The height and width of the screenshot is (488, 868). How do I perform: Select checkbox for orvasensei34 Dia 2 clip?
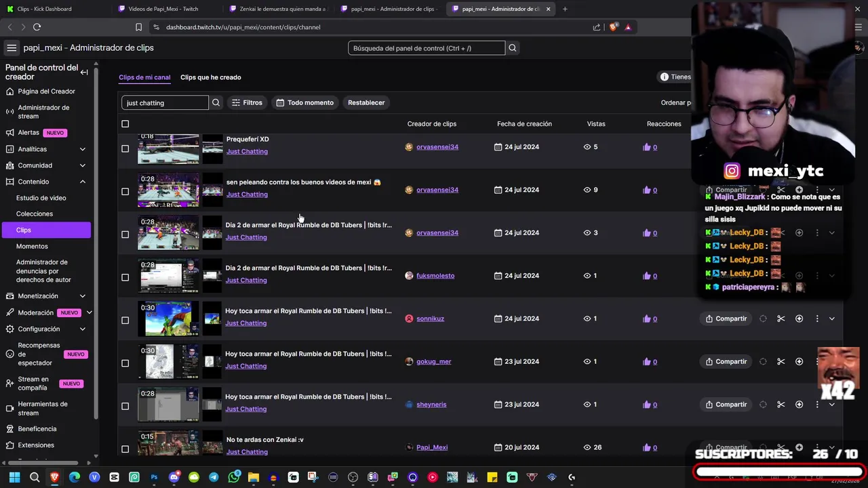pyautogui.click(x=125, y=235)
